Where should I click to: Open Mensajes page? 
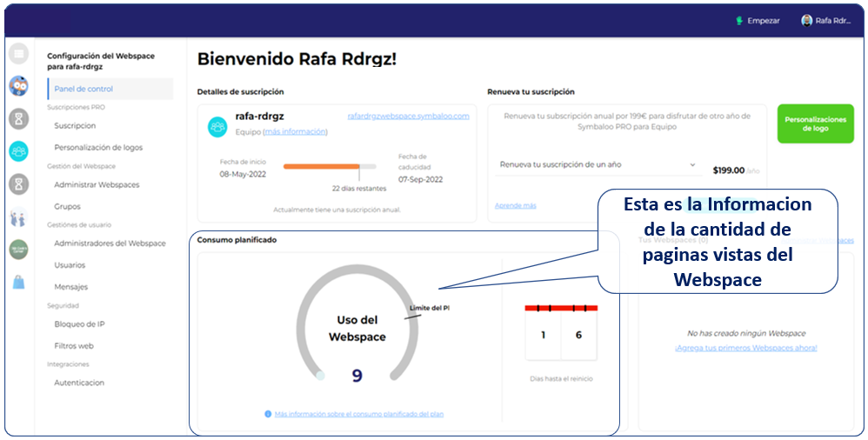[x=70, y=287]
